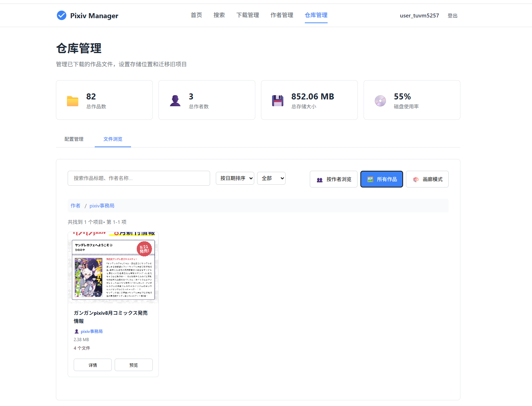Click the 预览 button on the artwork card
The height and width of the screenshot is (406, 532).
(134, 365)
